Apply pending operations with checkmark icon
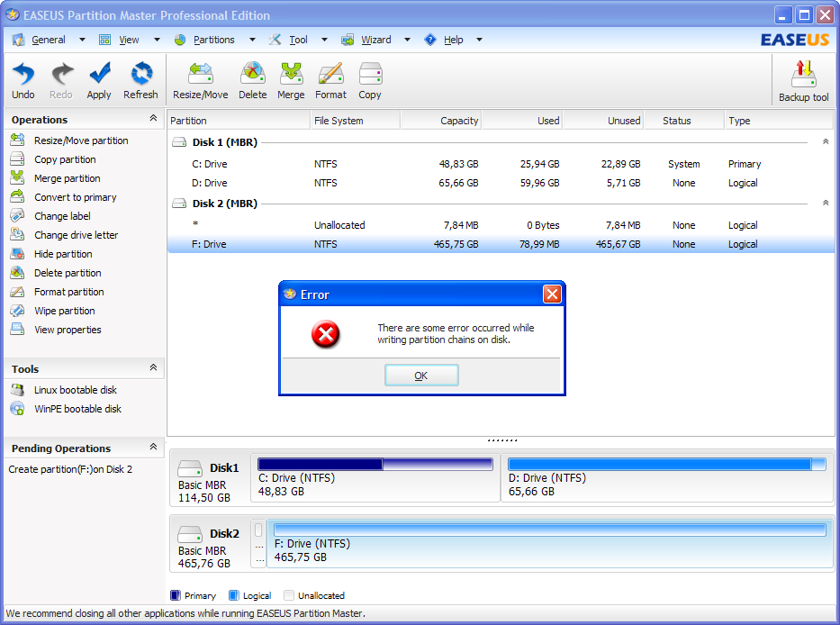The image size is (840, 625). tap(99, 80)
